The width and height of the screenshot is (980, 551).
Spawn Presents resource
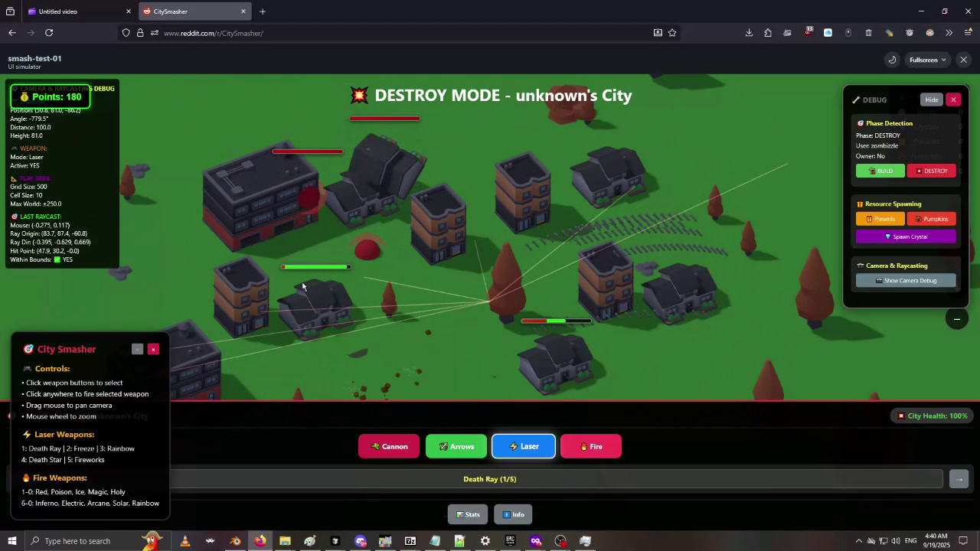tap(880, 219)
